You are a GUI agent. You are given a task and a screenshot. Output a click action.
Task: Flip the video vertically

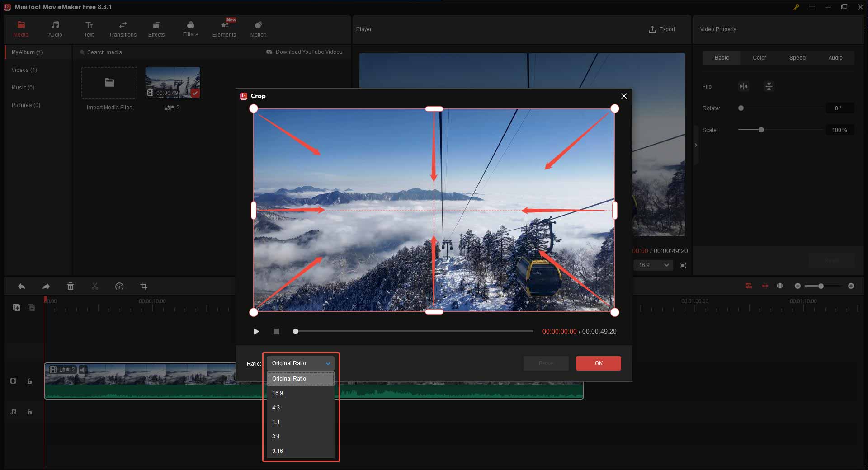[769, 86]
